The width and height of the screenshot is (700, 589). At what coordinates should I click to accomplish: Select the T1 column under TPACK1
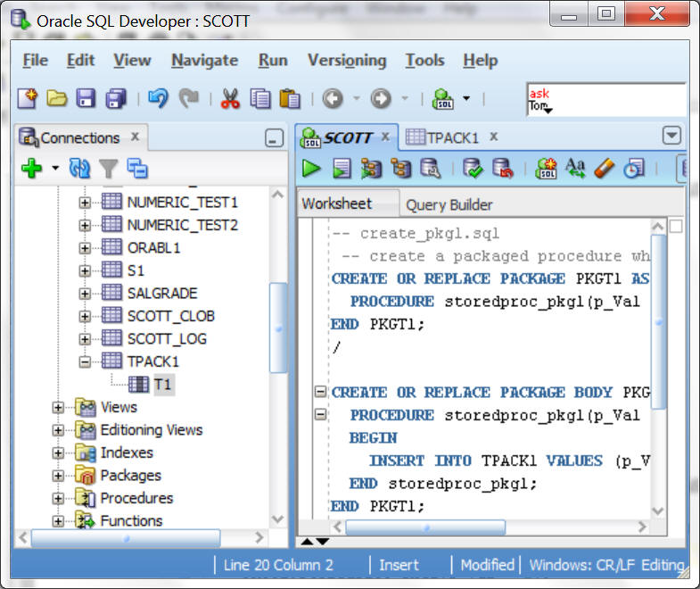(162, 385)
